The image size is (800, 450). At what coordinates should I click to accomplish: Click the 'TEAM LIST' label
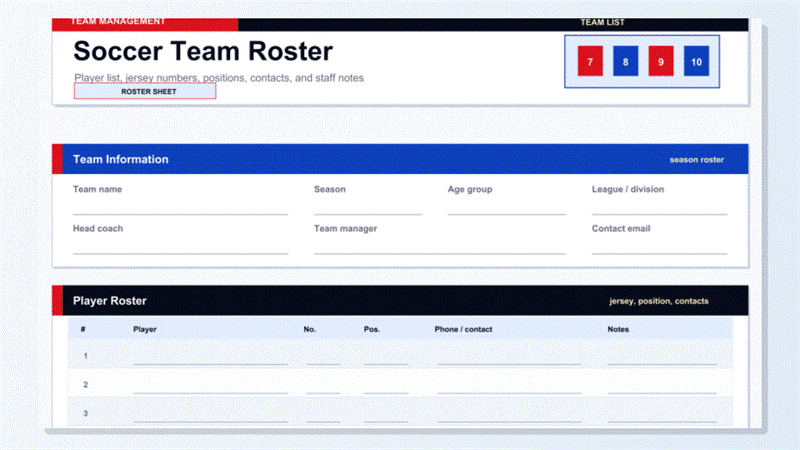(x=602, y=22)
